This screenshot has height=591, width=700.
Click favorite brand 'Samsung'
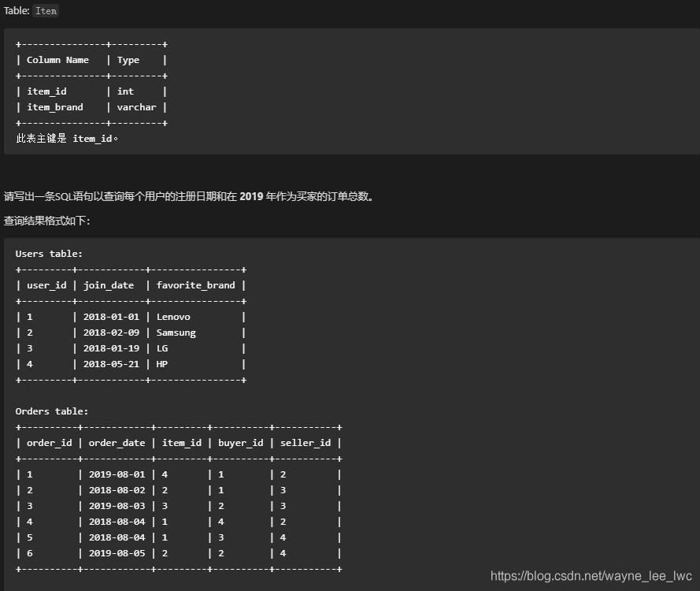click(x=176, y=333)
